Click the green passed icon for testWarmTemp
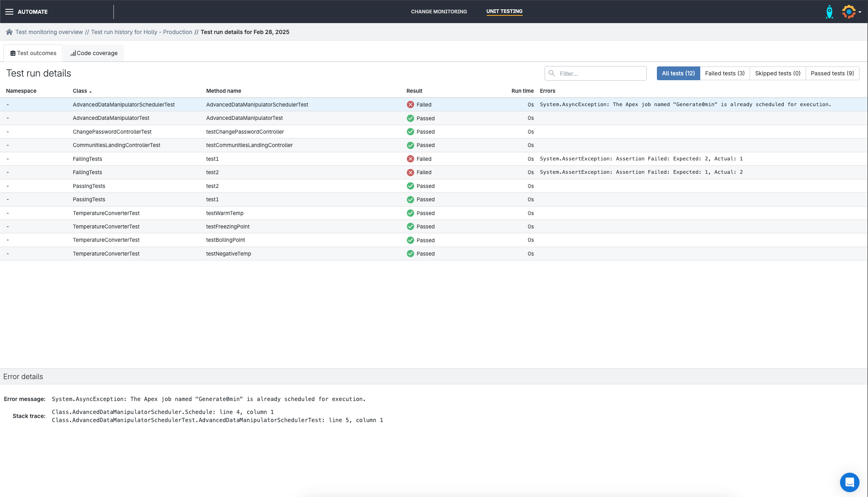Image resolution: width=868 pixels, height=497 pixels. click(410, 213)
